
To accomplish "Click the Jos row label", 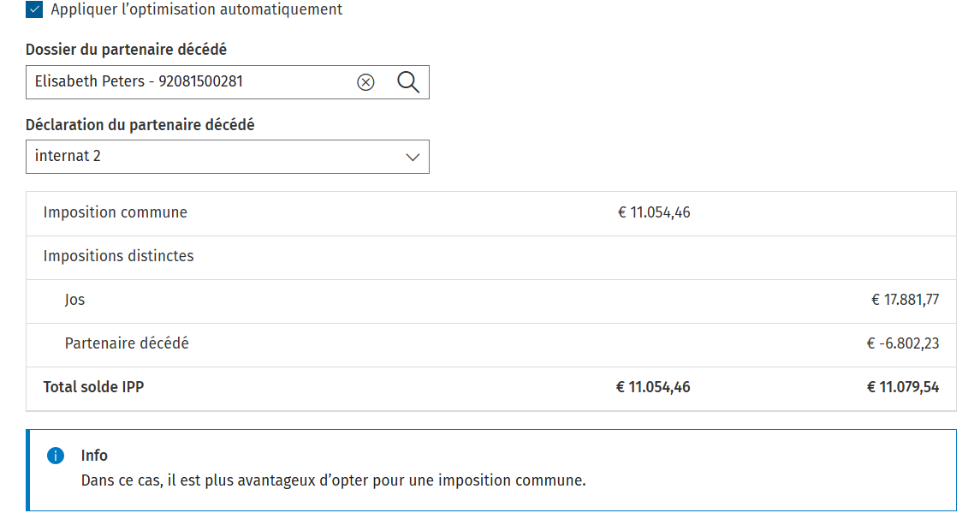I will pos(74,300).
